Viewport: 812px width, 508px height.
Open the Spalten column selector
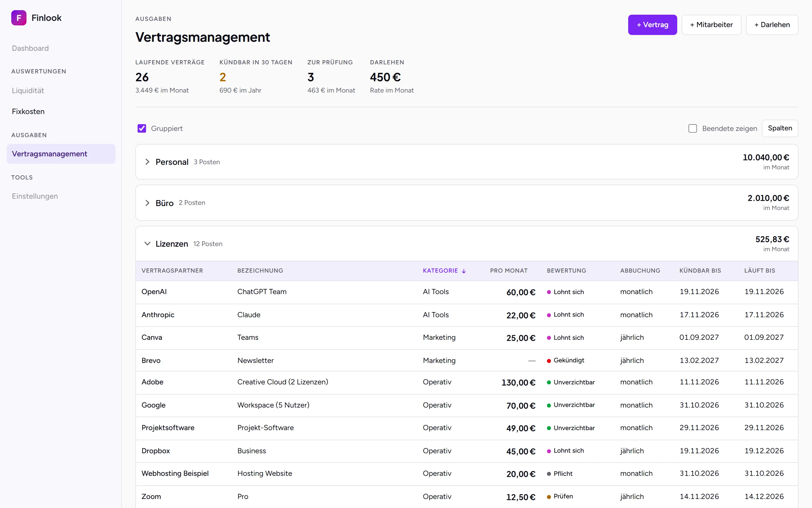tap(780, 128)
